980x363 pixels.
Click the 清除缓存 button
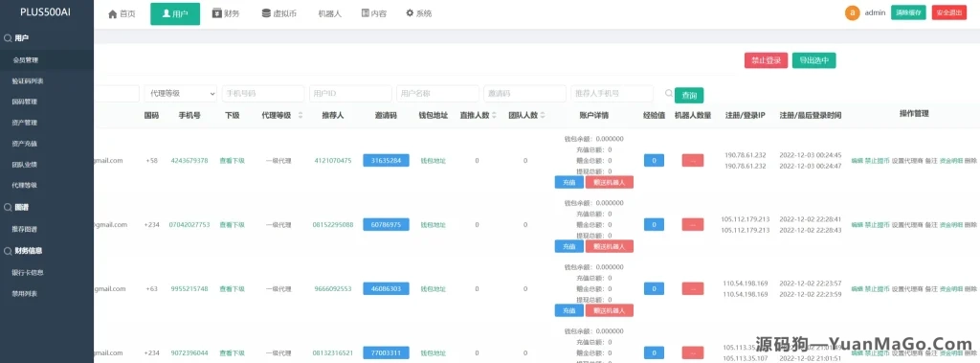908,12
